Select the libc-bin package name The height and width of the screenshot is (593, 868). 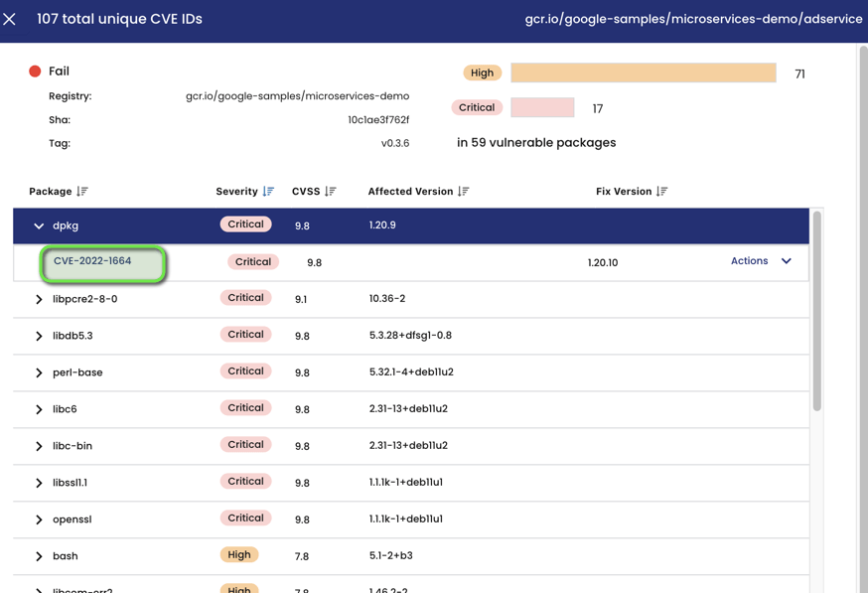72,446
